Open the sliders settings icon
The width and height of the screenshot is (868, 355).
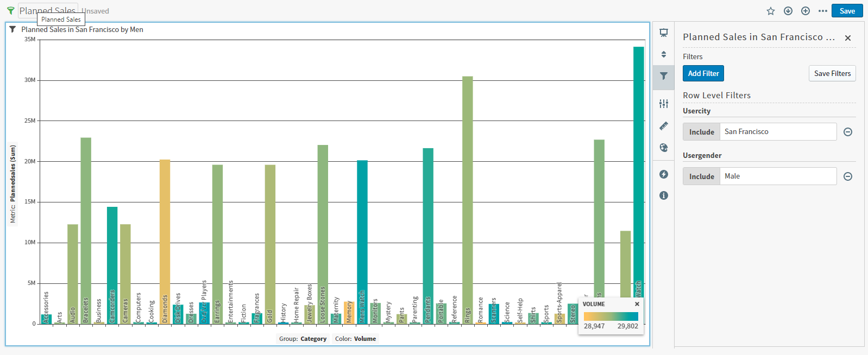point(663,104)
